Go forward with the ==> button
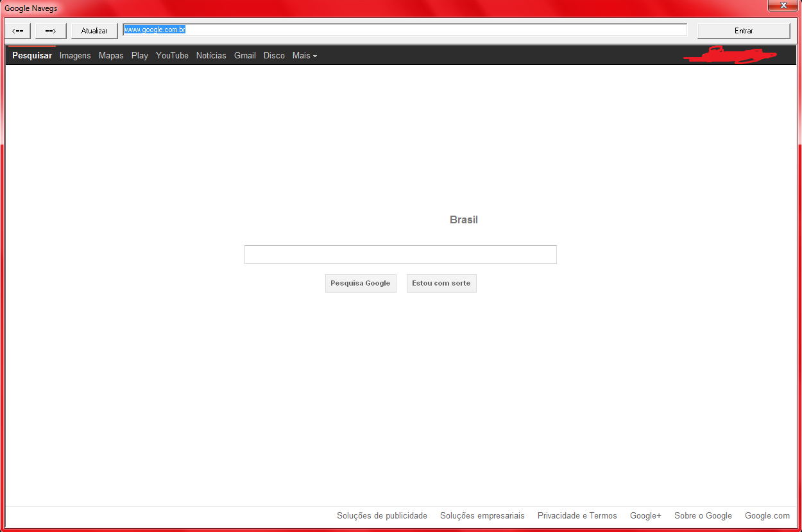Screen dimensions: 802x532 click(51, 31)
